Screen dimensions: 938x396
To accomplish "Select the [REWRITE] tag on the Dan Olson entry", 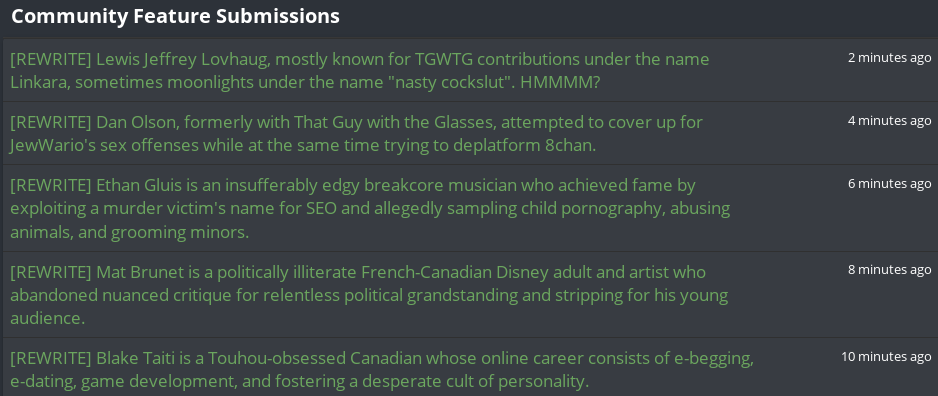I will click(x=51, y=123).
